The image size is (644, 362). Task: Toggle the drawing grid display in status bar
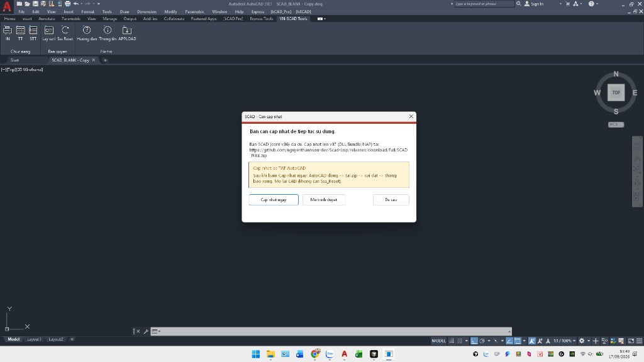click(452, 341)
